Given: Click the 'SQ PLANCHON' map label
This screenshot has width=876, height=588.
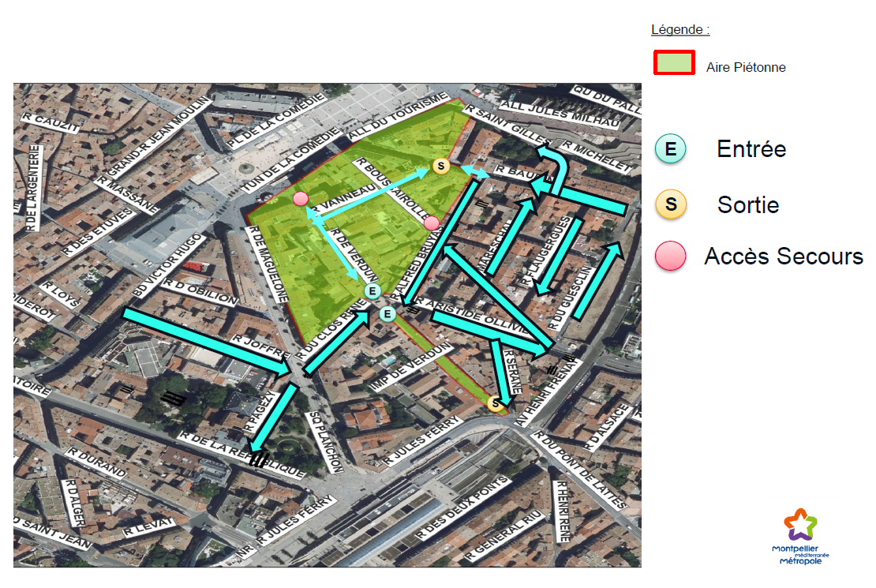Looking at the screenshot, I should 326,440.
